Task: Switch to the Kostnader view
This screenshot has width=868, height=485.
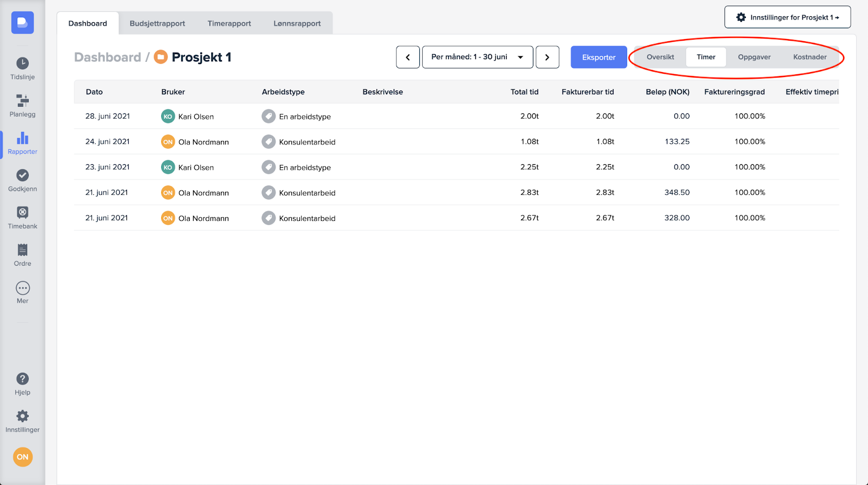Action: pos(809,57)
